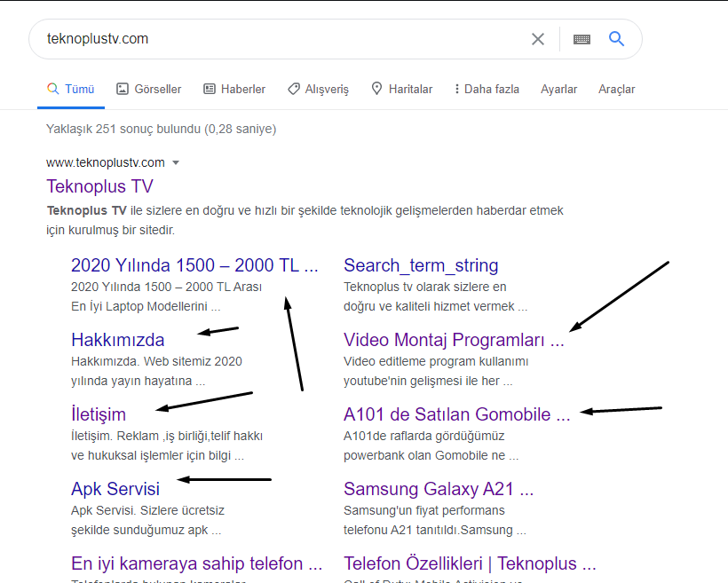The width and height of the screenshot is (728, 583).
Task: Open the Araçlar tools option
Action: point(616,89)
